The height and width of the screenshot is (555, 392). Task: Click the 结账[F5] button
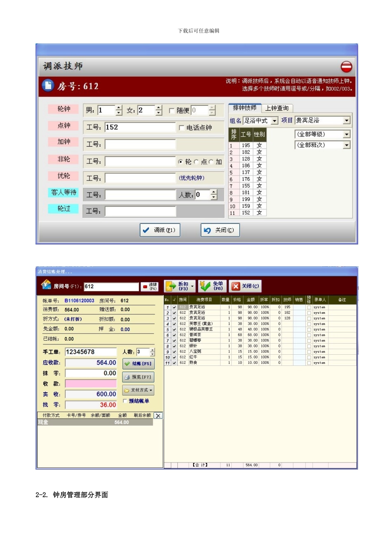click(138, 364)
